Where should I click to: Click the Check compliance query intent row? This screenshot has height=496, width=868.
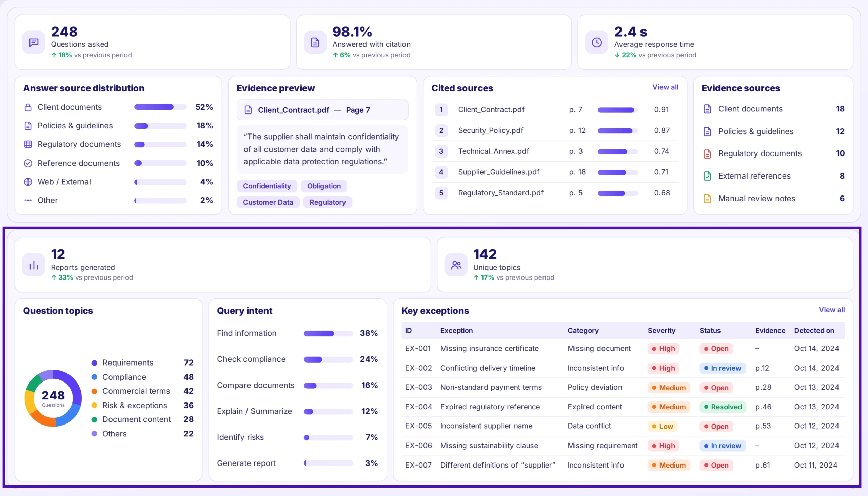pyautogui.click(x=297, y=359)
